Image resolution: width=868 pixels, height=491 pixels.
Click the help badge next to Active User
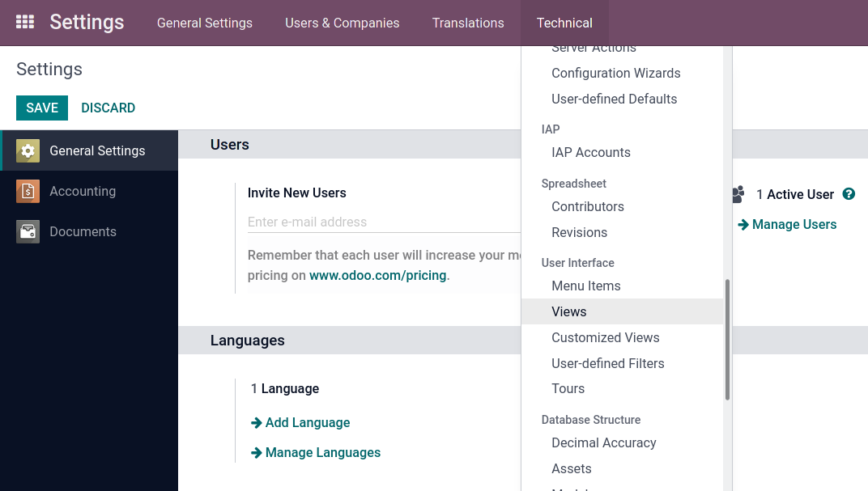(849, 194)
